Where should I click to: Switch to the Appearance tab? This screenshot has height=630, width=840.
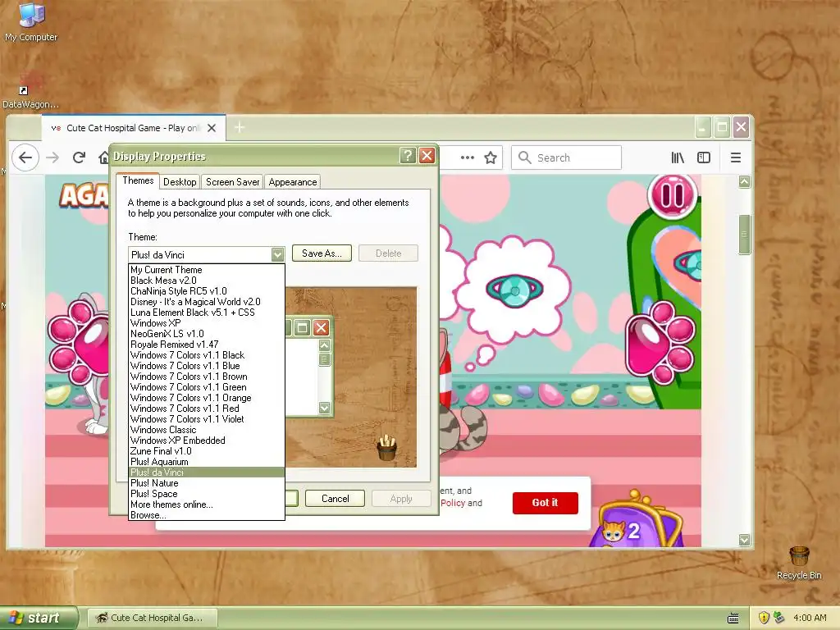coord(293,182)
